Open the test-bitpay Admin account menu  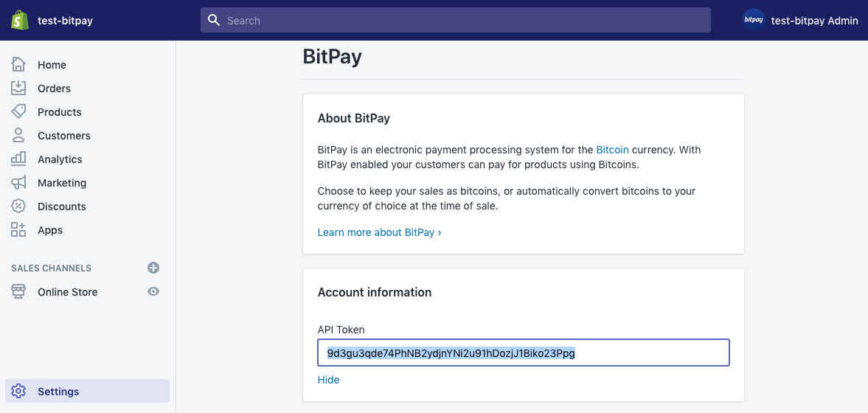click(x=800, y=20)
